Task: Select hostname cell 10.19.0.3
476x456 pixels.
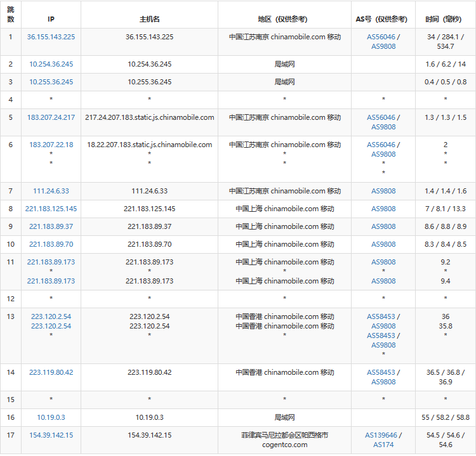Action: [149, 417]
